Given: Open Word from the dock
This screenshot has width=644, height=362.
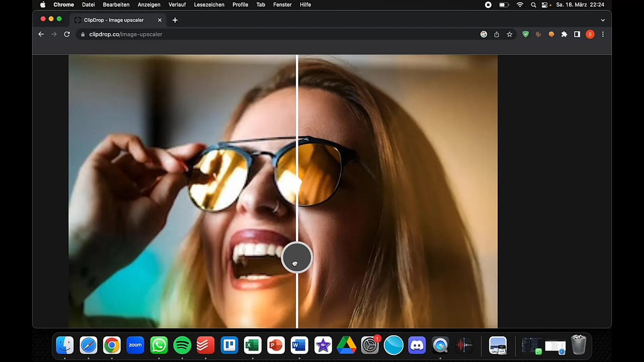Looking at the screenshot, I should tap(300, 345).
